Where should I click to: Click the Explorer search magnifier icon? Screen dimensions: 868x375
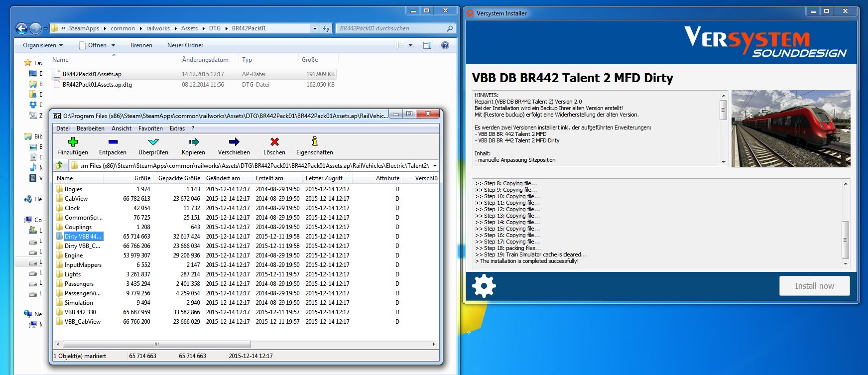pos(450,28)
